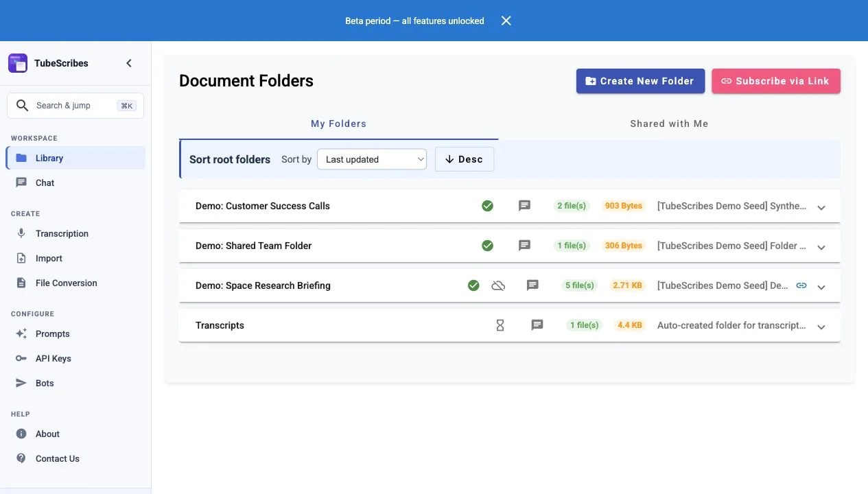Click Subscribe via Link button
The image size is (868, 494).
[x=776, y=81]
